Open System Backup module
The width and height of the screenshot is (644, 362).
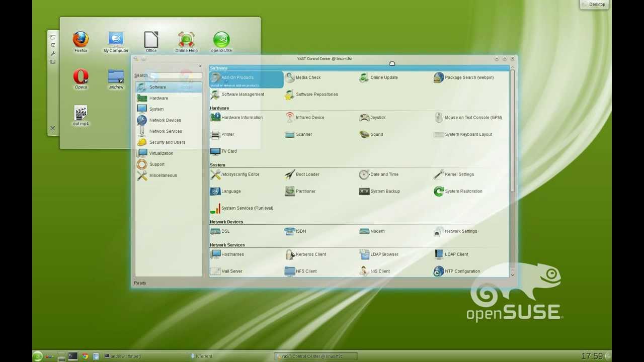click(379, 192)
